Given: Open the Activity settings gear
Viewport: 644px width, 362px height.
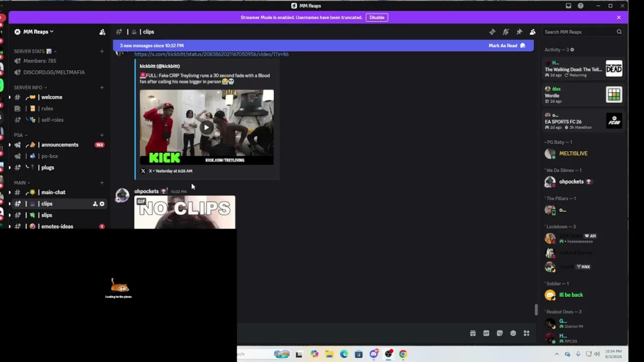Looking at the screenshot, I should 572,50.
